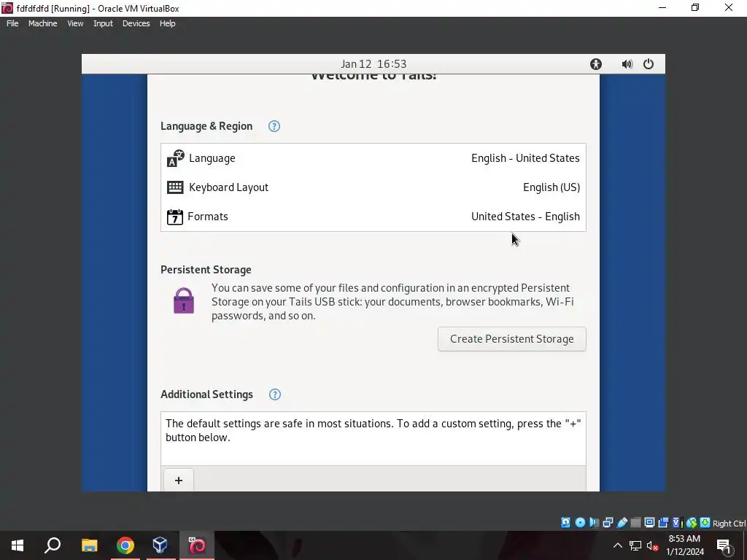Click the network tray icon in Windows taskbar
The width and height of the screenshot is (747, 560).
tap(635, 545)
